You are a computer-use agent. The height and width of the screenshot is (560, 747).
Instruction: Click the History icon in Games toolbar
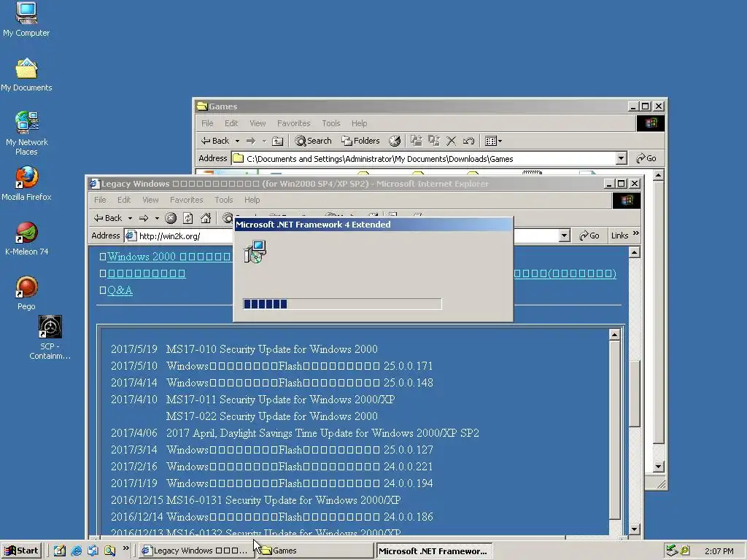(395, 141)
